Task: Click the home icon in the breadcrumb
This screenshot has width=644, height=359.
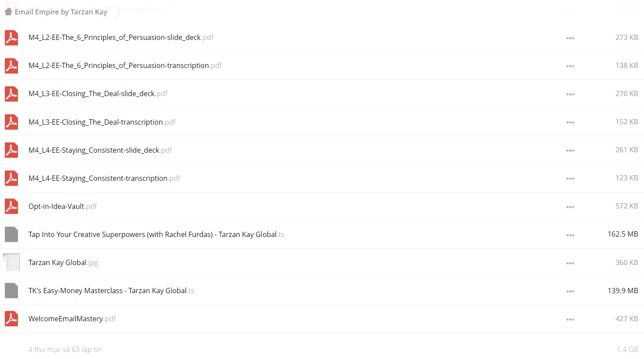Action: pos(8,12)
